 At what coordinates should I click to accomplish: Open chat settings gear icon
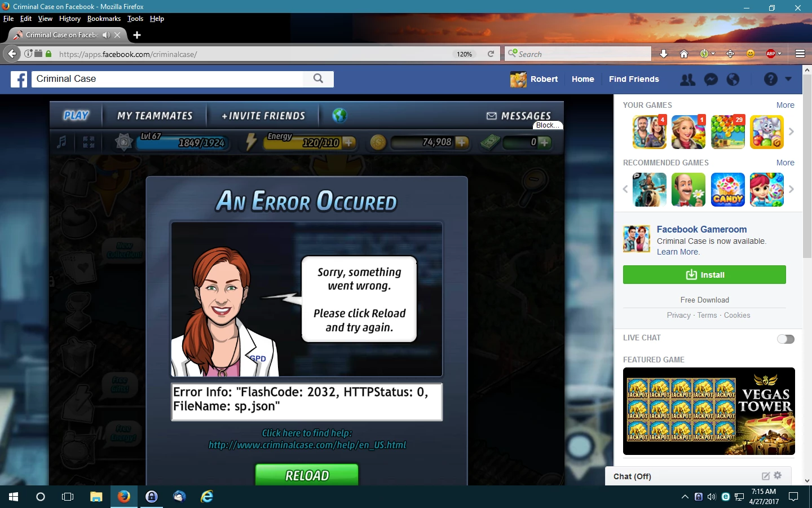pyautogui.click(x=778, y=475)
